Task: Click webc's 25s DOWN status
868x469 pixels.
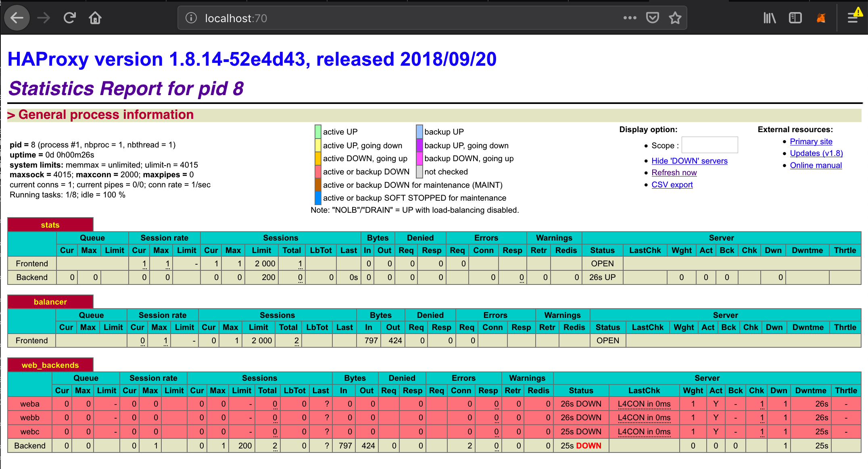Action: 581,432
